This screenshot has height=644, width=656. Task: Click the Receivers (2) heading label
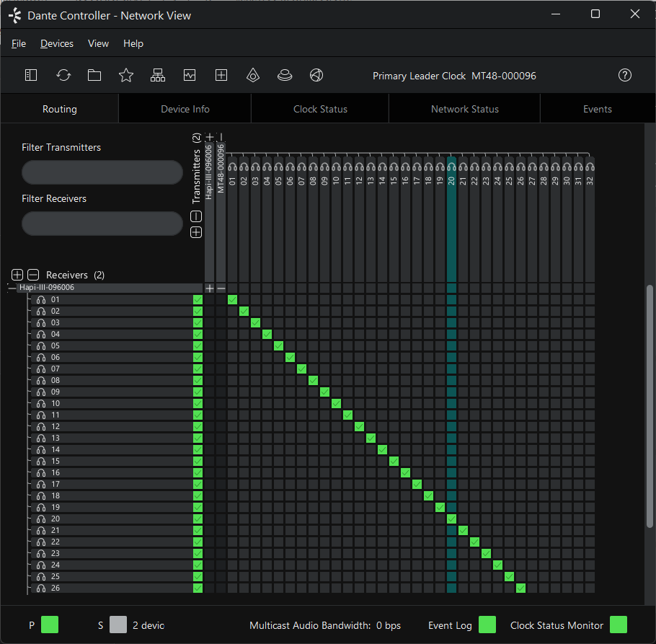tap(75, 275)
